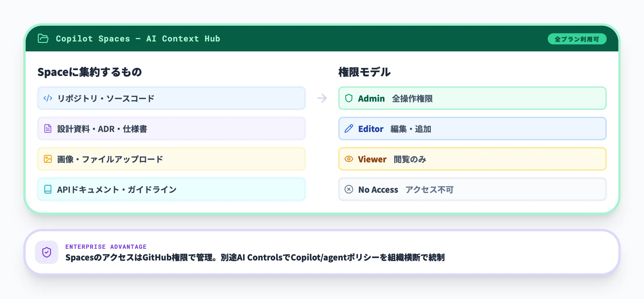Image resolution: width=644 pixels, height=299 pixels.
Task: Select the Editor 編集・追加 permission row
Action: [472, 128]
